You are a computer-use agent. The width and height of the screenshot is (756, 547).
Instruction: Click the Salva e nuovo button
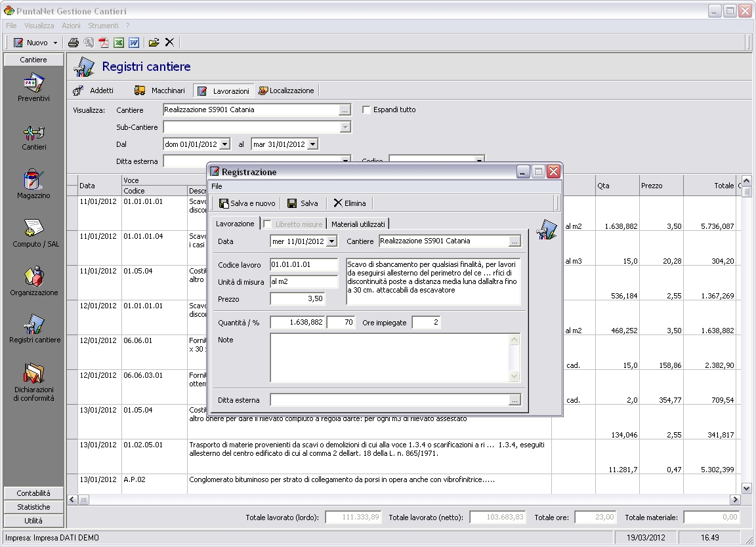[x=247, y=203]
